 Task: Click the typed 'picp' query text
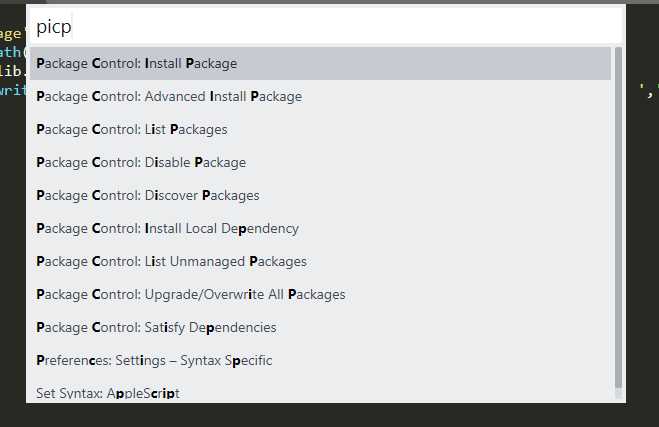pos(54,27)
